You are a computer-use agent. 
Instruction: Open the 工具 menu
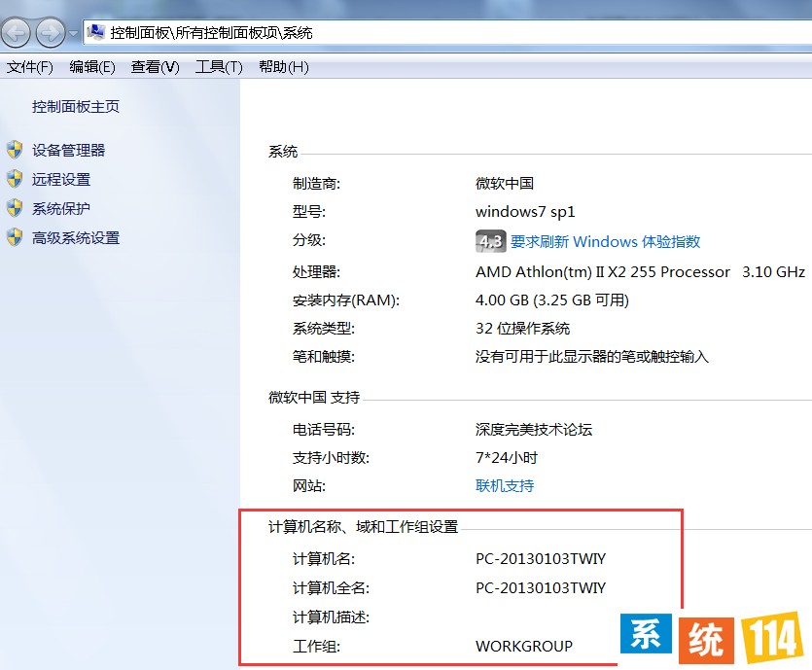pos(217,68)
